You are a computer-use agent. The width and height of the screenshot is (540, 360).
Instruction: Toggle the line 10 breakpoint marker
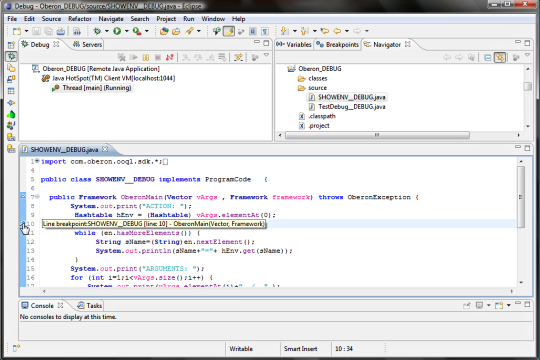23,224
